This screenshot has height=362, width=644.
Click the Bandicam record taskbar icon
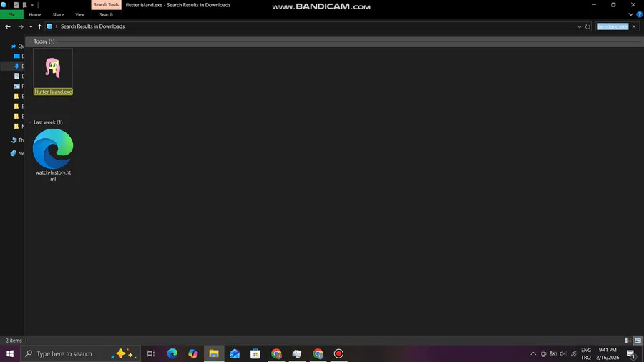338,353
